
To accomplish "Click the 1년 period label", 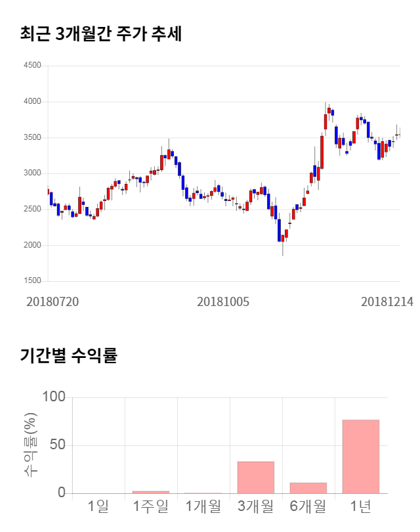I will 361,506.
